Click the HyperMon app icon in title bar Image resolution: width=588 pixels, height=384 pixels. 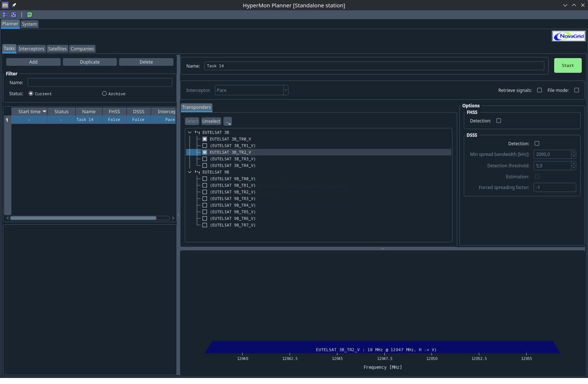tap(5, 5)
